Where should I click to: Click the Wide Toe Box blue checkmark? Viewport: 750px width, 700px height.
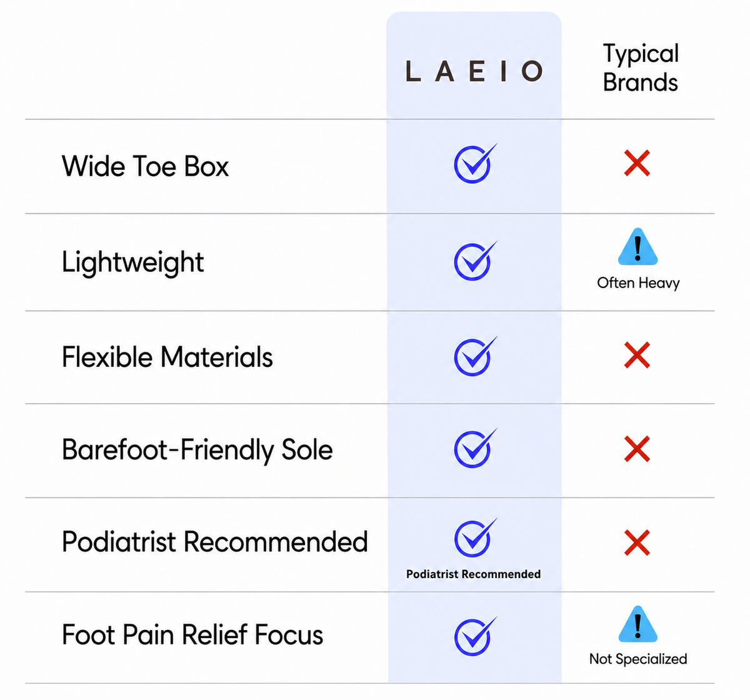coord(475,164)
